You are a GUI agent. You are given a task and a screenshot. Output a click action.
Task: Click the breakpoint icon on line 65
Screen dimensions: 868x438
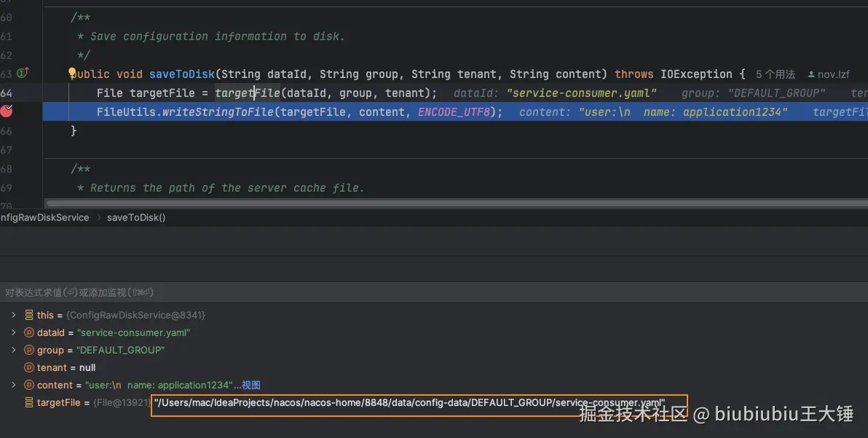[x=6, y=112]
